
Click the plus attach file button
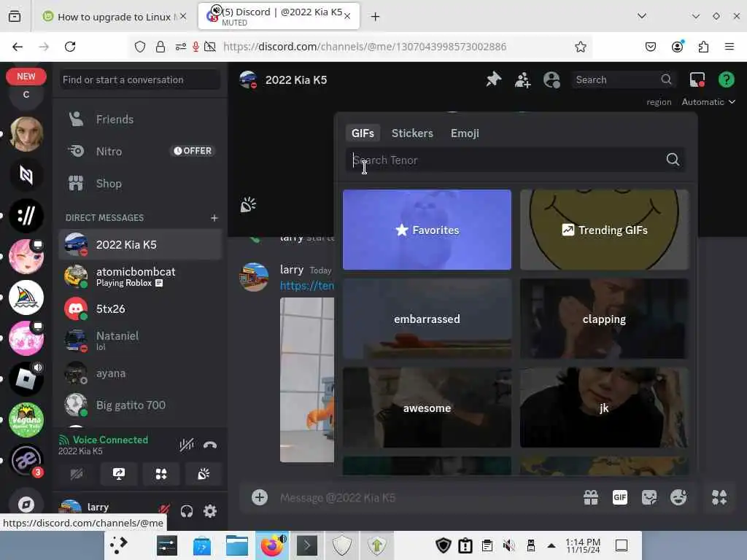click(x=260, y=497)
